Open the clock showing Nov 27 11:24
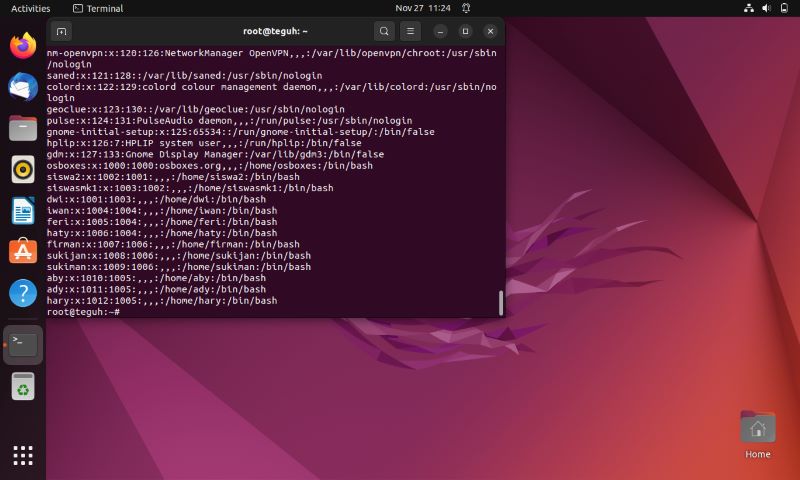This screenshot has height=480, width=800. point(423,8)
